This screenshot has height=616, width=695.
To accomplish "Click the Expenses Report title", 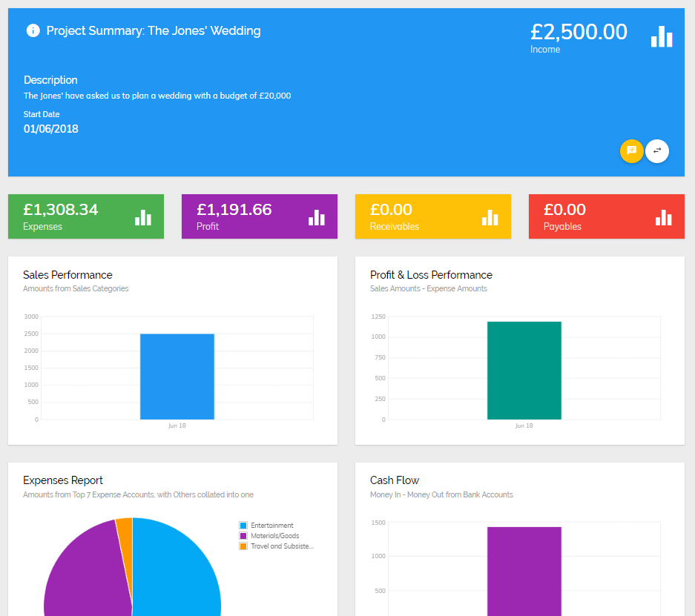I will pyautogui.click(x=63, y=480).
